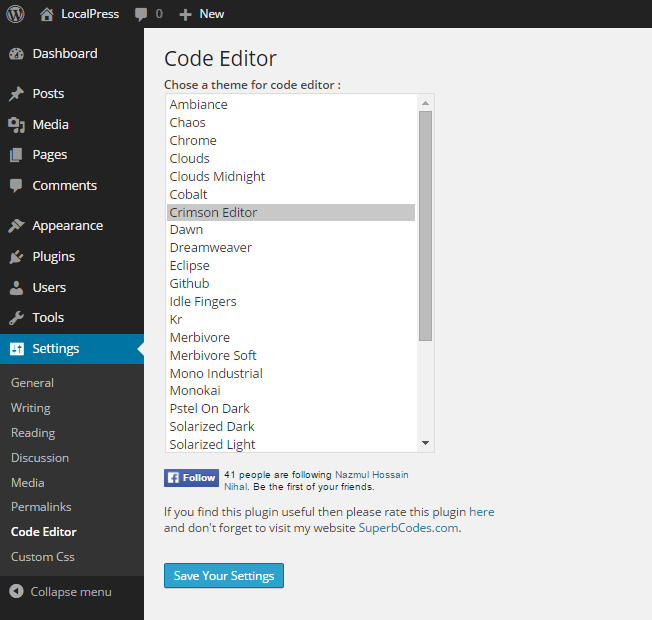
Task: Open the LocalPress site name
Action: point(90,14)
